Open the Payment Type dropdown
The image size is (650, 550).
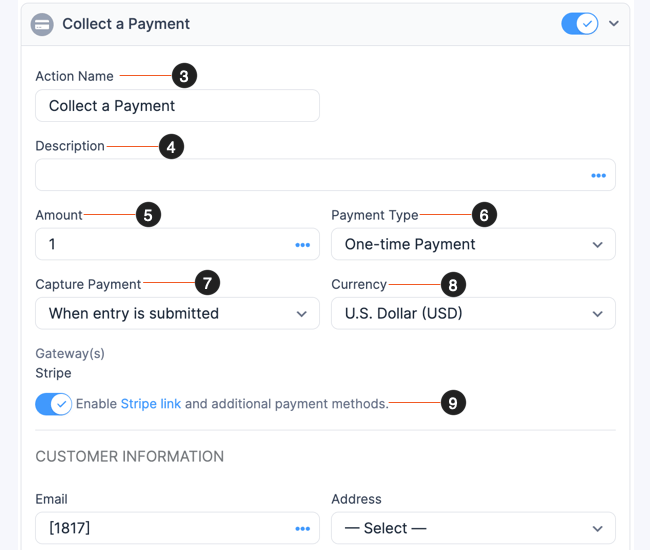(x=473, y=244)
